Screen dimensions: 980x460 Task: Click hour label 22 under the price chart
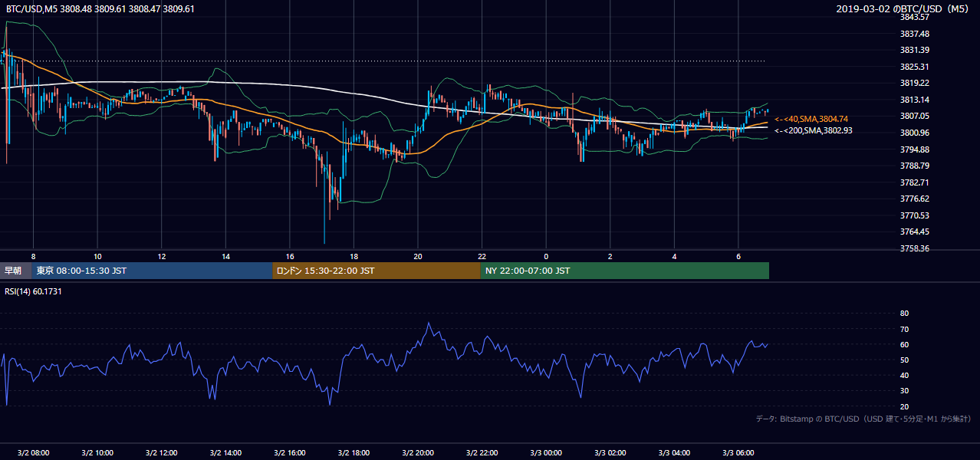pyautogui.click(x=482, y=256)
